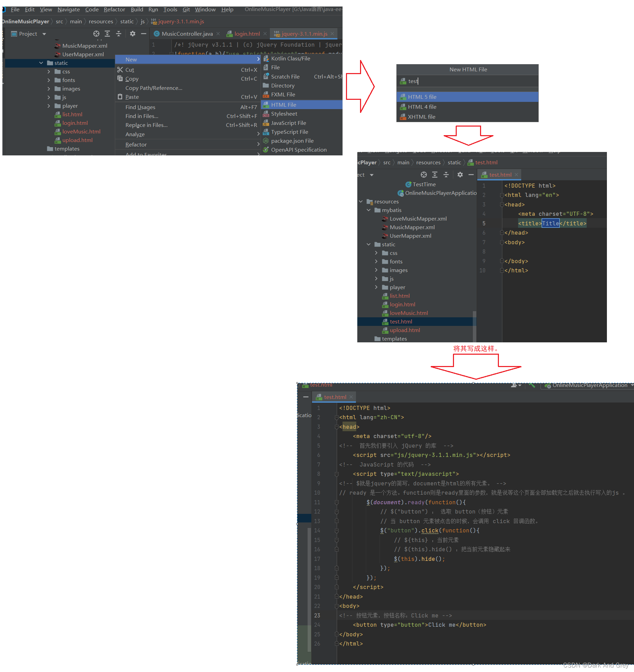The image size is (634, 672).
Task: Collapse the mybatis folder in second project tree
Action: [x=369, y=210]
